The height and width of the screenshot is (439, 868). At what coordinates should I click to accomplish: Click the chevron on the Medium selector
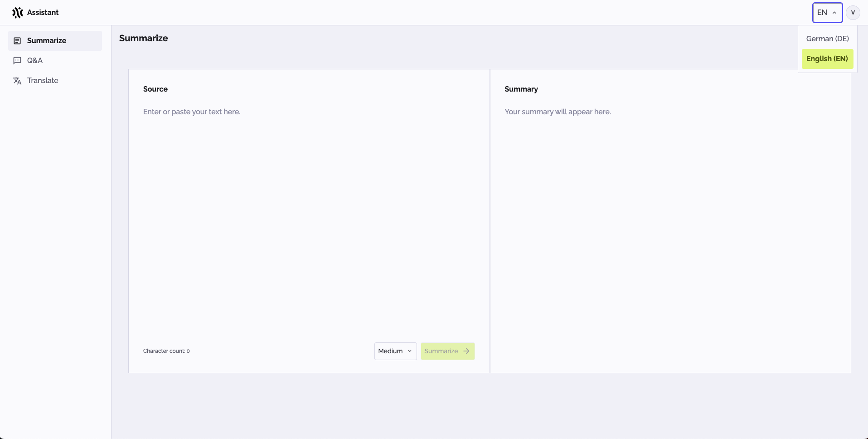click(410, 351)
